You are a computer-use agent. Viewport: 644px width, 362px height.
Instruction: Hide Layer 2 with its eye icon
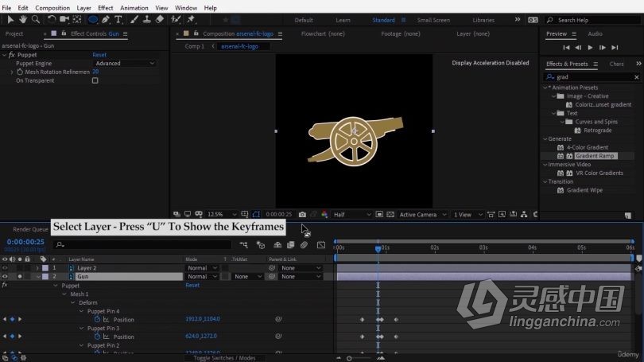(x=5, y=268)
